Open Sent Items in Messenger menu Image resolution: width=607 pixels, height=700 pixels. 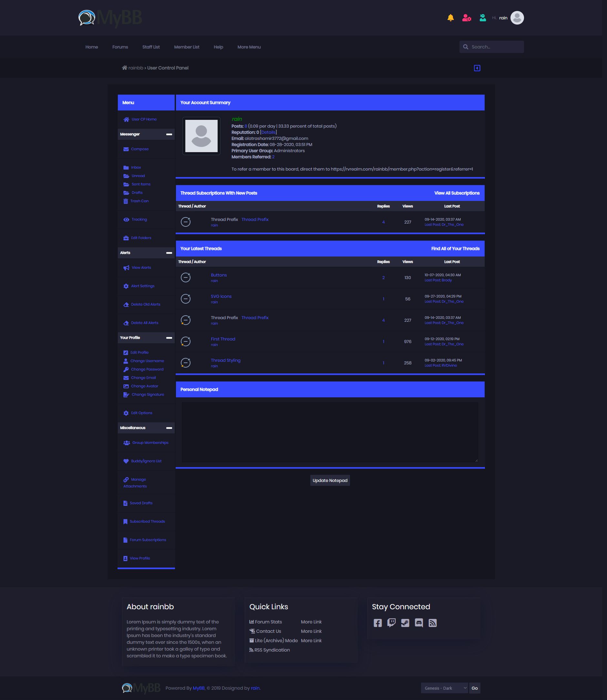[x=141, y=184]
